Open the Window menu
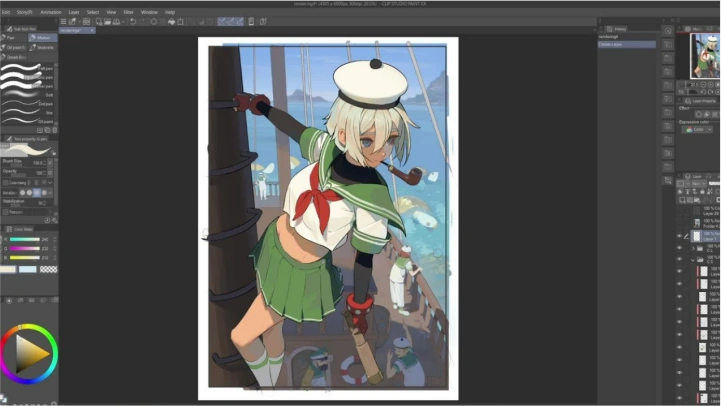This screenshot has width=721, height=406. (x=149, y=12)
